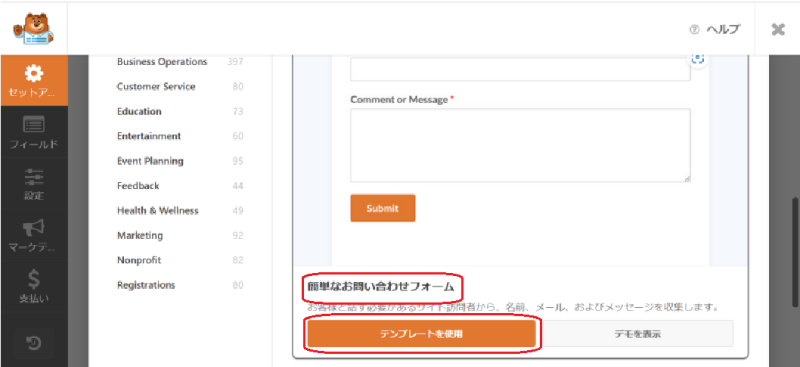Open the Setup (セットアップ) sidebar panel
800x367 pixels.
pyautogui.click(x=34, y=81)
